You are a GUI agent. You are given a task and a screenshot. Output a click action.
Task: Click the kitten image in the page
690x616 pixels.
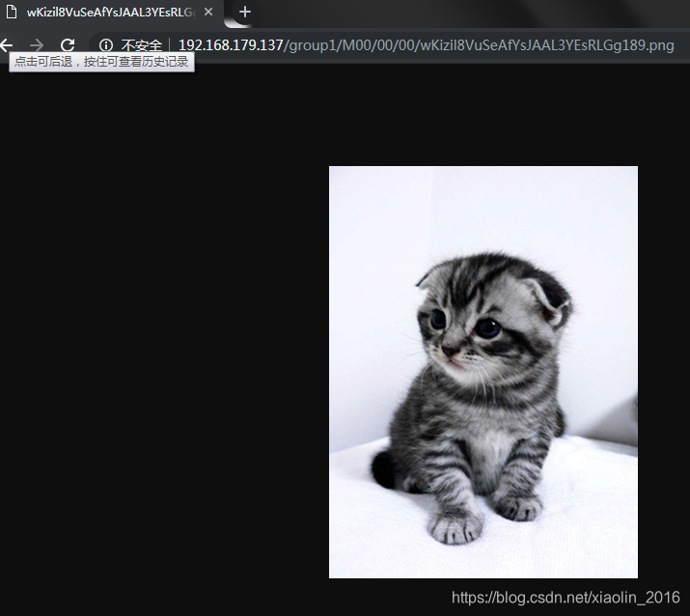click(483, 372)
